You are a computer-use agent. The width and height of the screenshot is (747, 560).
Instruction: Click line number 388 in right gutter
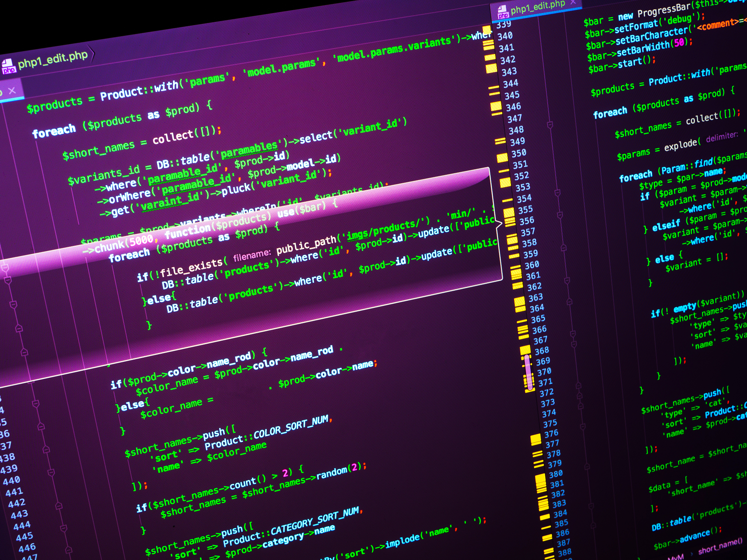coord(564,552)
